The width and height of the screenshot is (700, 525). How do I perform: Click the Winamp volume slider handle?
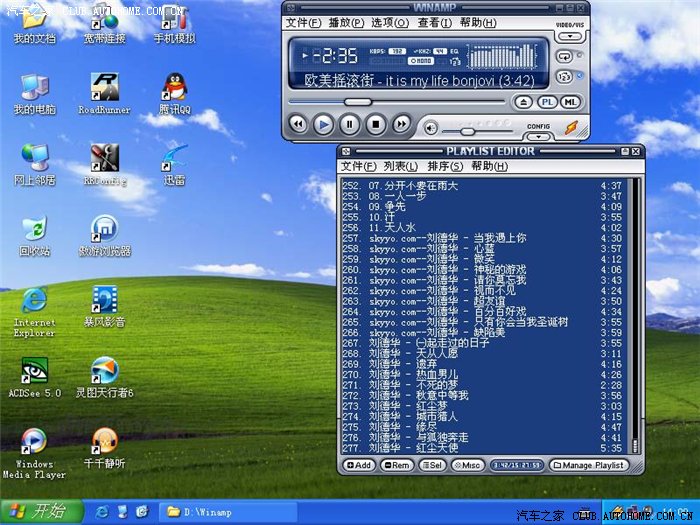(x=466, y=131)
